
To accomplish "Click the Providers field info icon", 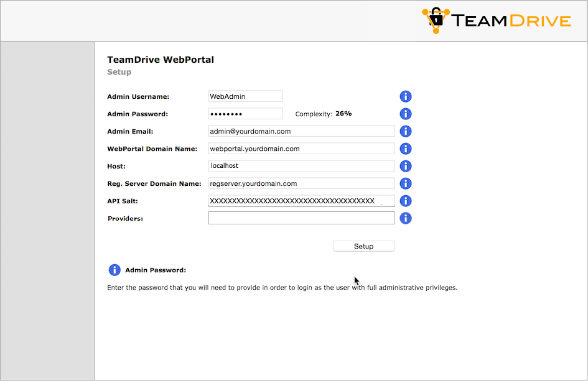I will click(x=405, y=218).
